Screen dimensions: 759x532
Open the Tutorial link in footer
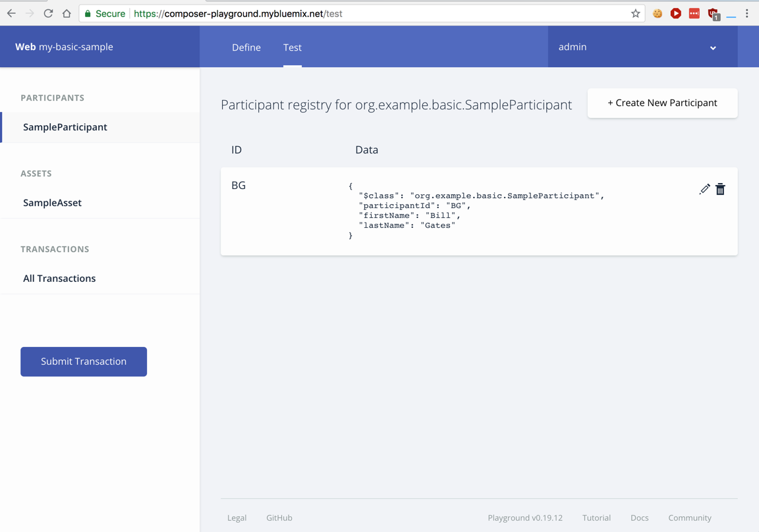click(596, 518)
